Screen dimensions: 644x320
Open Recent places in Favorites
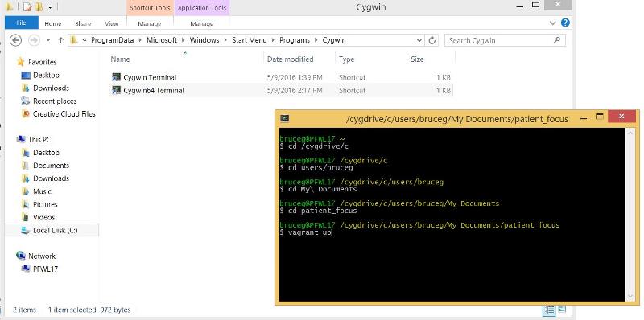pos(55,101)
